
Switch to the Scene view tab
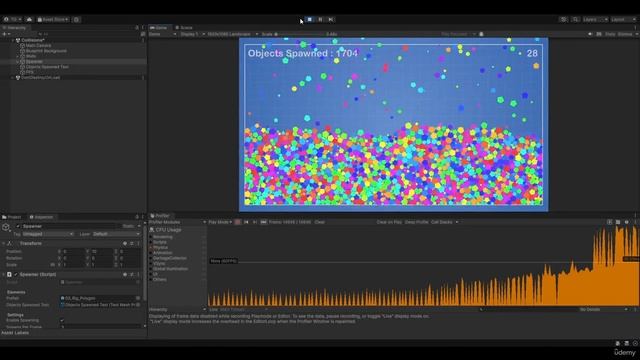(x=184, y=28)
